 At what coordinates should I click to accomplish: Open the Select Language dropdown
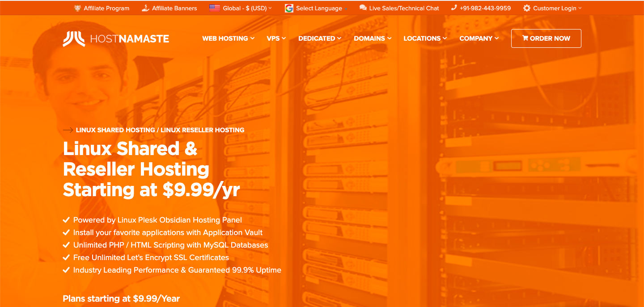point(319,8)
